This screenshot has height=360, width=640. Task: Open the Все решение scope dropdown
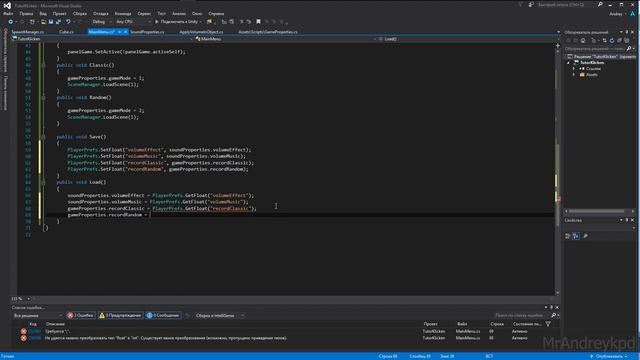tap(37, 316)
